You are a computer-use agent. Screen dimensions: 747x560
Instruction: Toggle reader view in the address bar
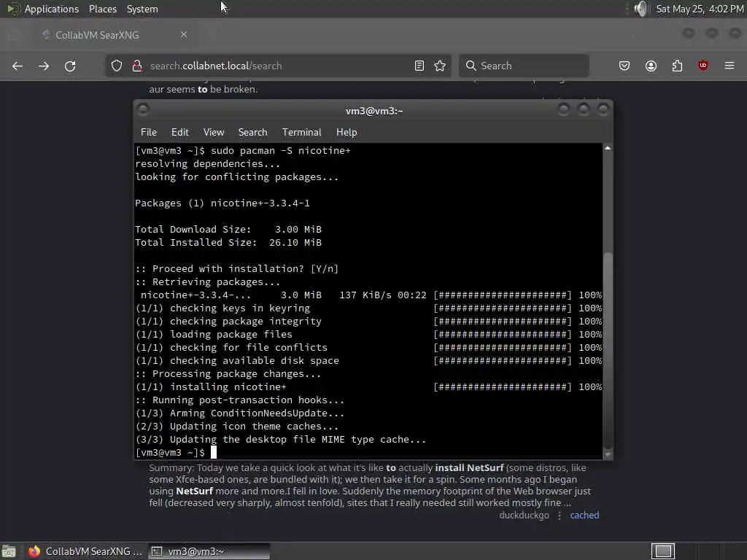[419, 66]
